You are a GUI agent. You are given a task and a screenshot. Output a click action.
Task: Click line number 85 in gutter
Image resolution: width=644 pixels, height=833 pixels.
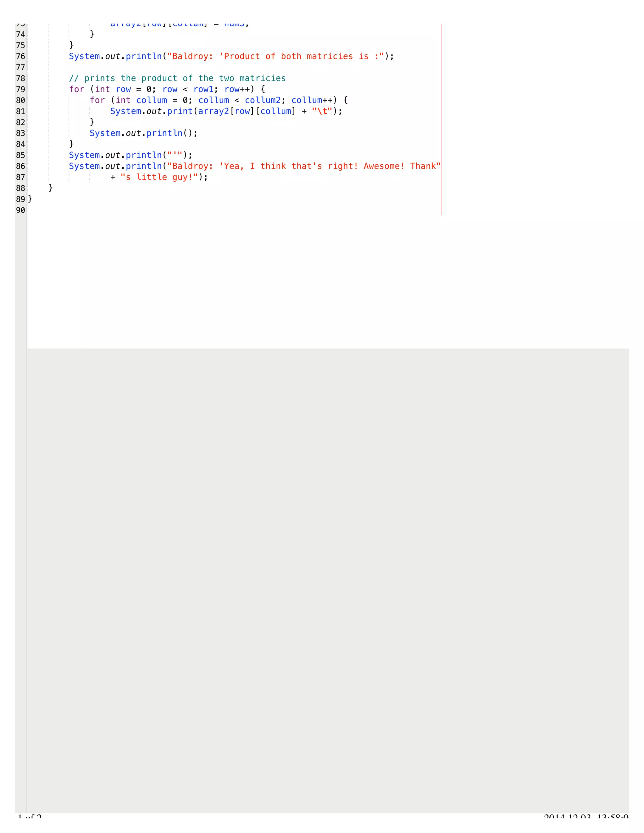pos(21,155)
